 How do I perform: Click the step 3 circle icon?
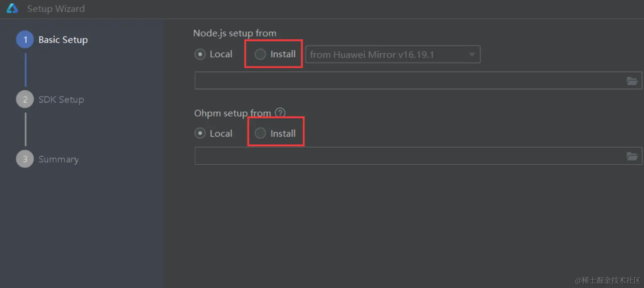(25, 159)
